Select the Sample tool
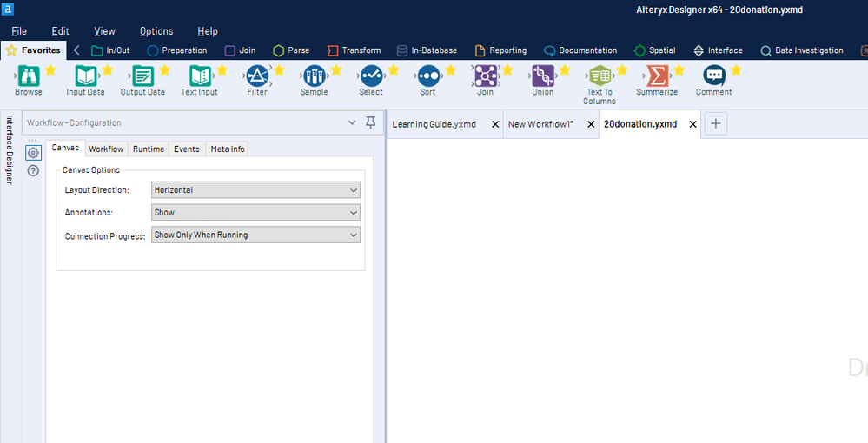The height and width of the screenshot is (443, 868). tap(314, 76)
